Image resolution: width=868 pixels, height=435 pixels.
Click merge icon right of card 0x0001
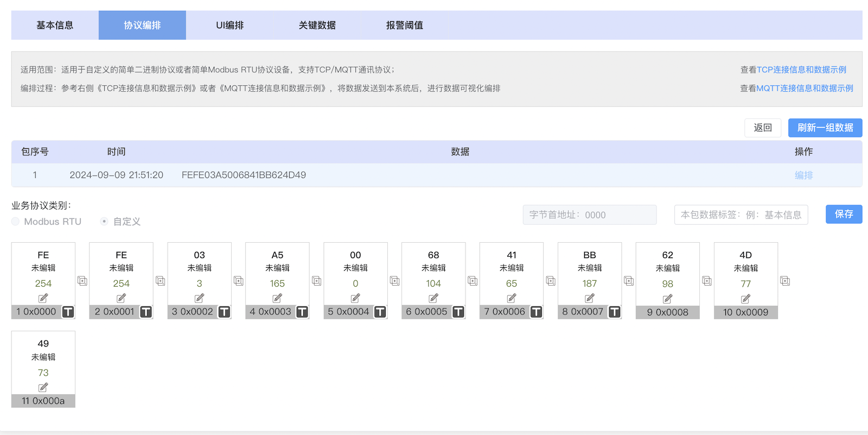tap(161, 281)
